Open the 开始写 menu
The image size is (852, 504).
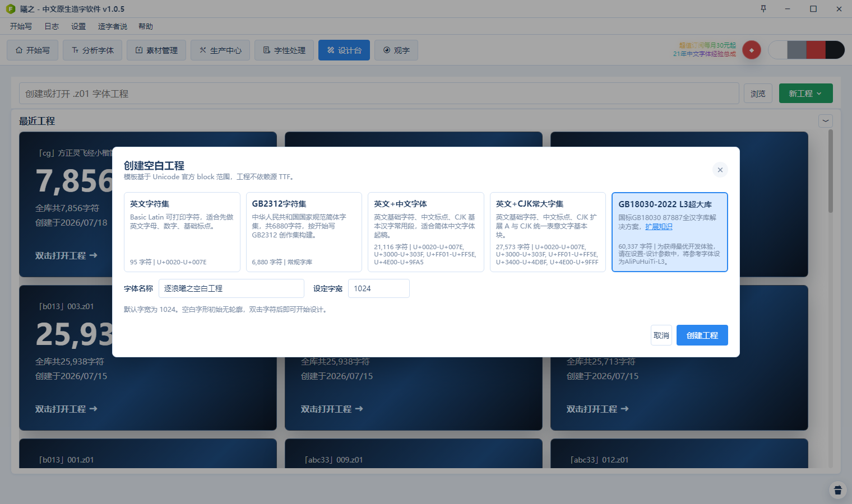[x=21, y=26]
